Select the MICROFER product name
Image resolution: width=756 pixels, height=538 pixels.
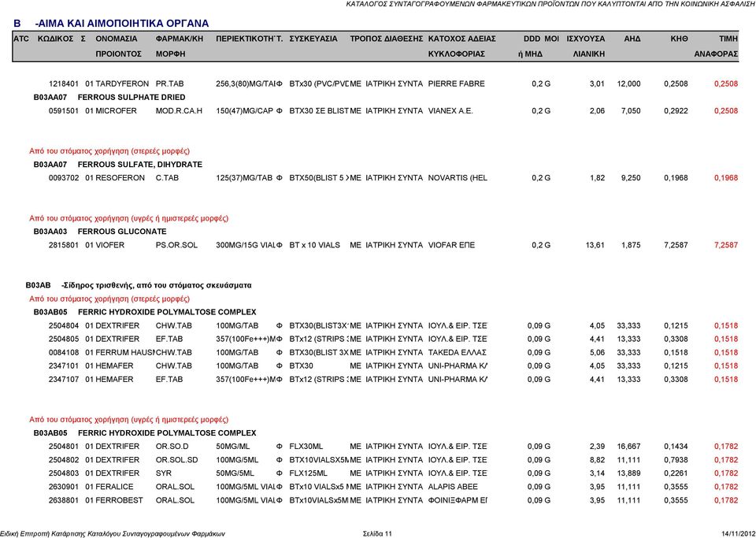pyautogui.click(x=116, y=111)
